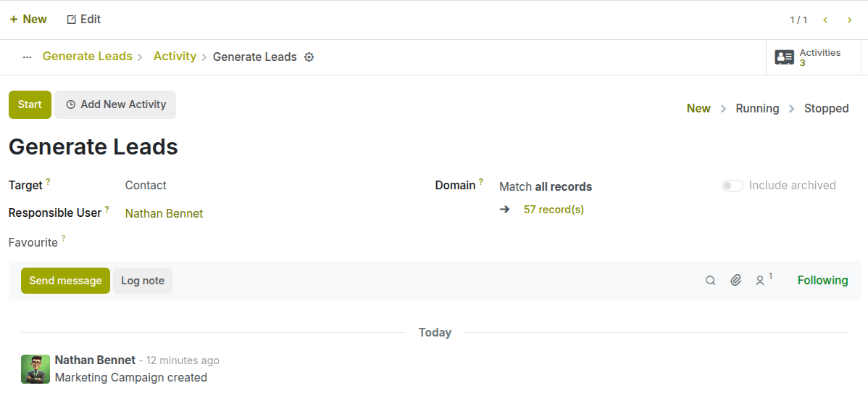868x396 pixels.
Task: Open Nathan Bennet responsible user link
Action: [x=164, y=214]
